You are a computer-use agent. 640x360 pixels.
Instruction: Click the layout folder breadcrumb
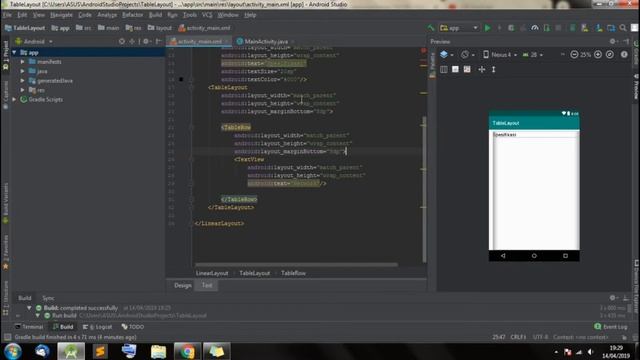pyautogui.click(x=160, y=28)
